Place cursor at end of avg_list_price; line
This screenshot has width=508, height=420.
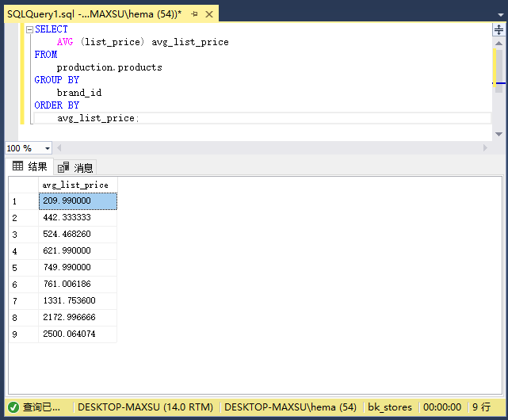[x=139, y=118]
